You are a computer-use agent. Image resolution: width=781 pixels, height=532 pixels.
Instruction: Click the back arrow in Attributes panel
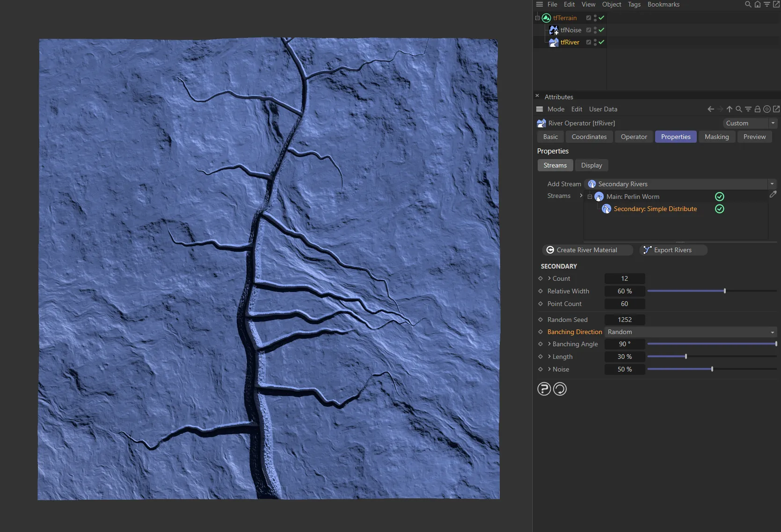tap(710, 109)
